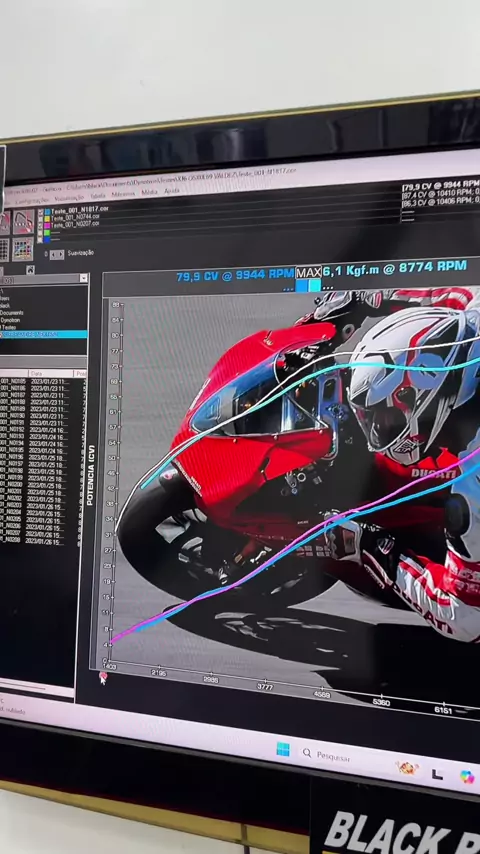Viewport: 480px width, 854px height.
Task: Click the Data column header
Action: point(51,374)
